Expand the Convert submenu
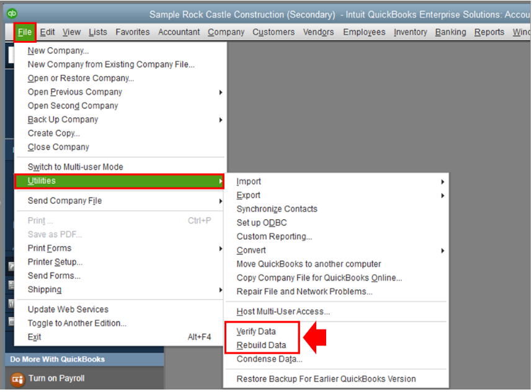 coord(336,251)
